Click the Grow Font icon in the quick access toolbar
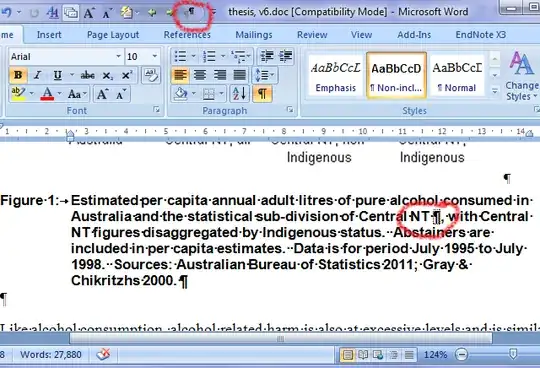540x368 pixels. [x=89, y=13]
